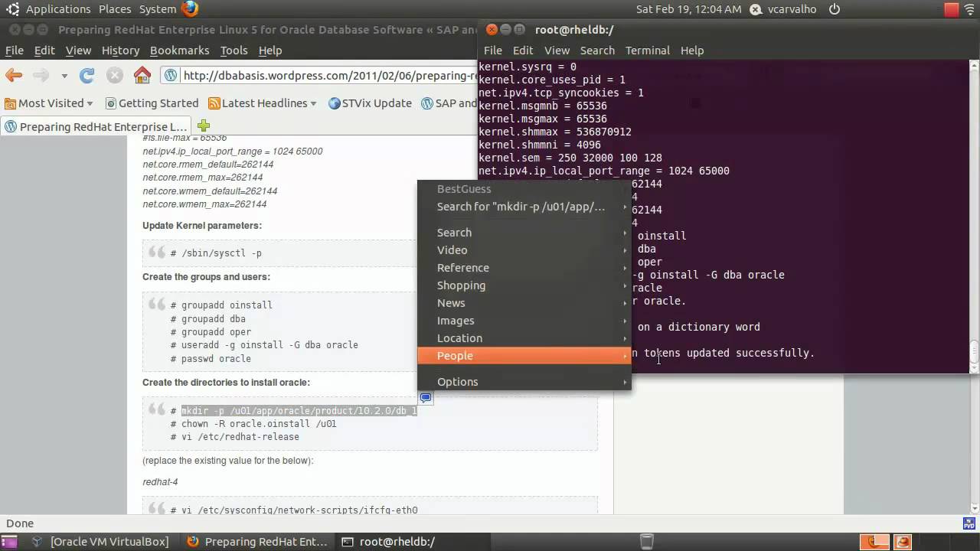Click the Getting Started bookmark icon
The width and height of the screenshot is (980, 551).
pyautogui.click(x=111, y=103)
